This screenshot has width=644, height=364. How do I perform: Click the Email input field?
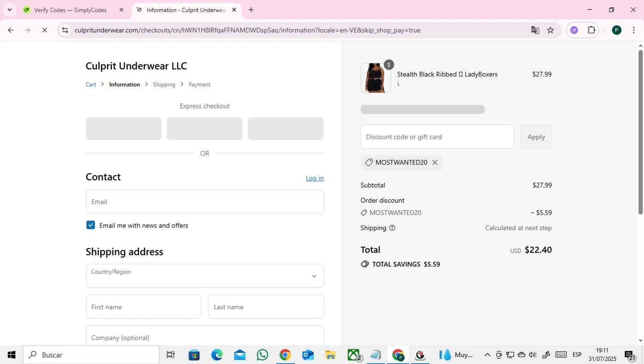coord(205,202)
